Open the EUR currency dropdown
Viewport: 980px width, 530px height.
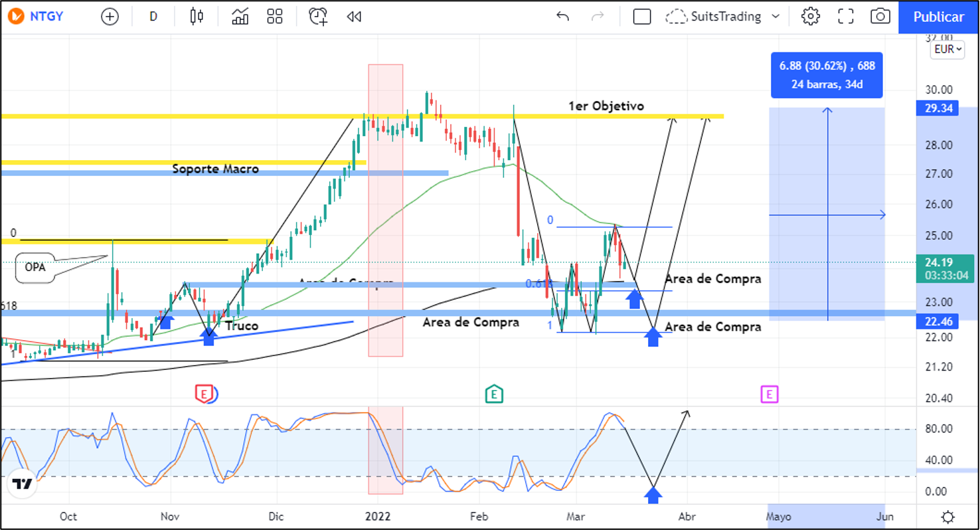947,49
